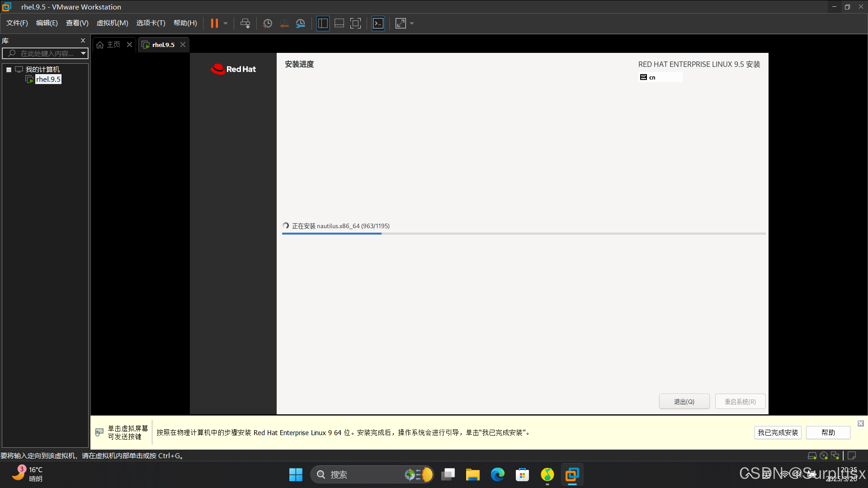Enter full screen mode
Screen dimensions: 868x488
pyautogui.click(x=356, y=23)
